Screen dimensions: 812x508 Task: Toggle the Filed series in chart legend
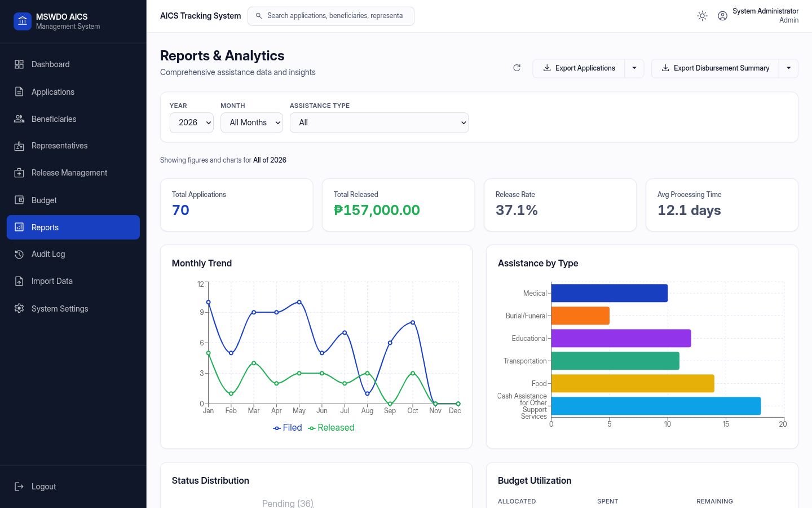point(288,428)
